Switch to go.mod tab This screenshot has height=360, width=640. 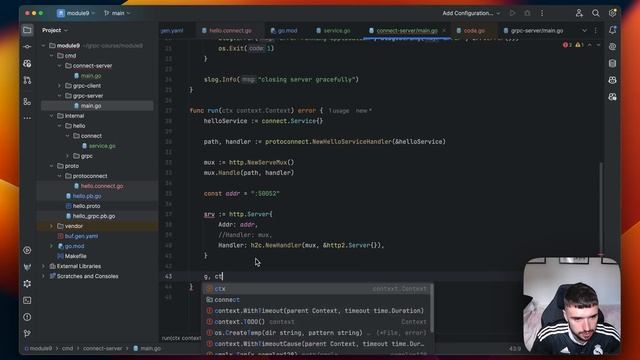[x=284, y=31]
